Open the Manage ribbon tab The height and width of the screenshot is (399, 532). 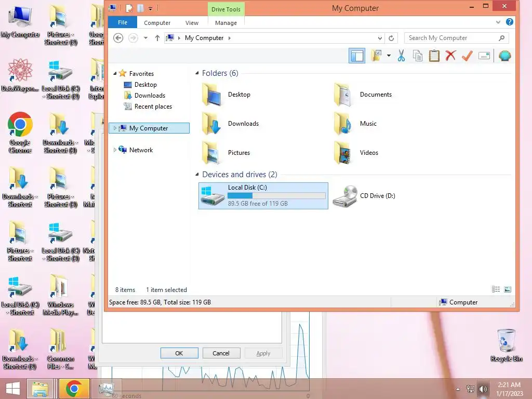tap(226, 23)
